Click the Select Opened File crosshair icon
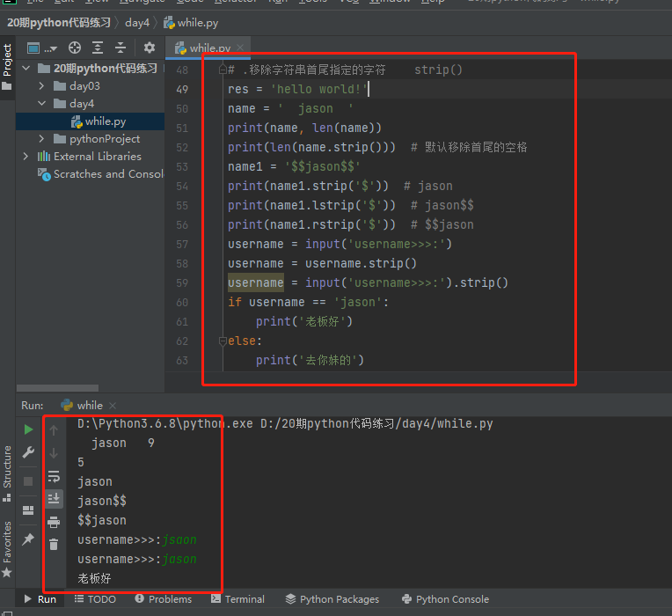 point(75,48)
